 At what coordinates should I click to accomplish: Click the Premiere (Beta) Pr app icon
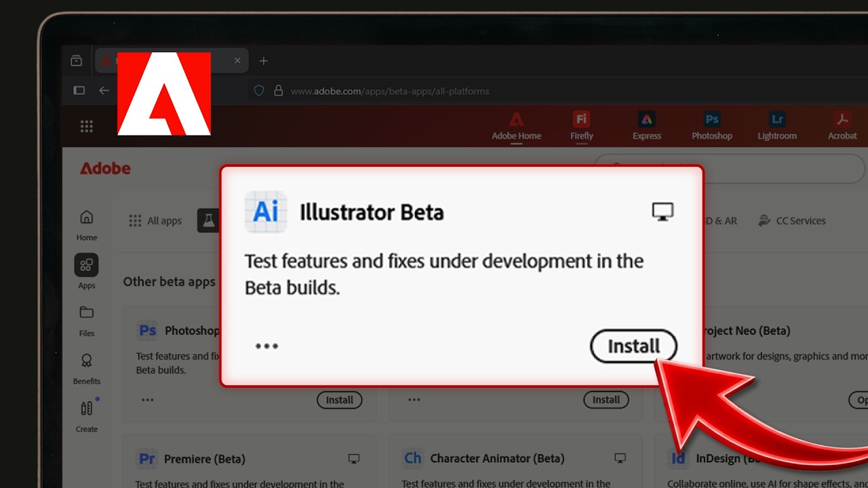(x=147, y=459)
